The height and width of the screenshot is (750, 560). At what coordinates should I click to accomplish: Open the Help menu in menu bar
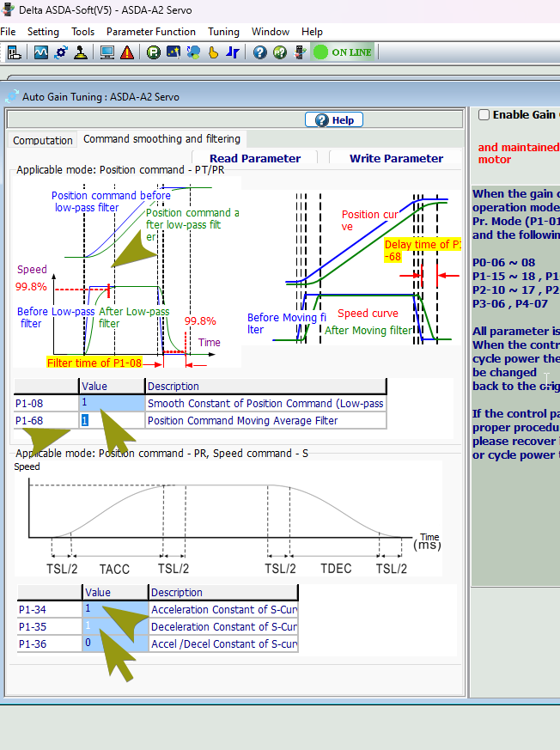(x=312, y=32)
